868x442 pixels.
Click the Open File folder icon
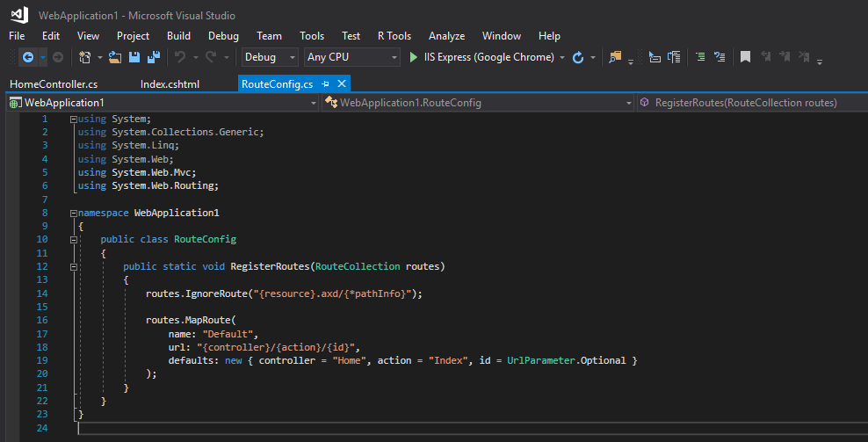coord(115,57)
